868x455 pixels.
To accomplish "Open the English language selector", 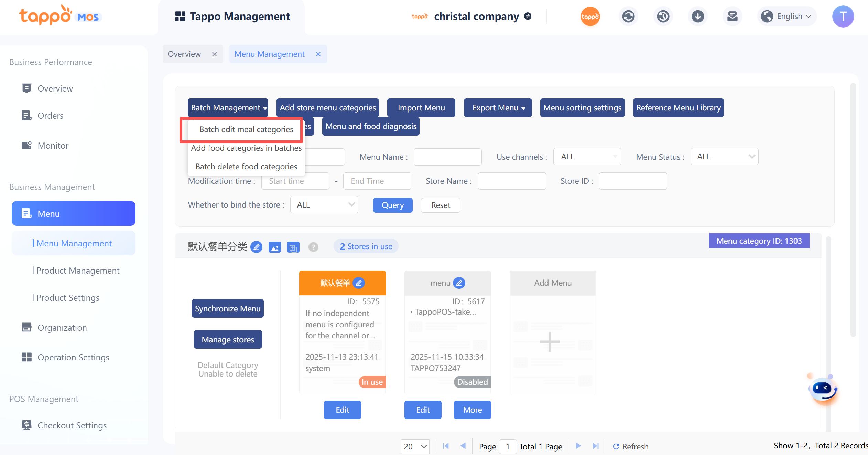I will coord(787,17).
